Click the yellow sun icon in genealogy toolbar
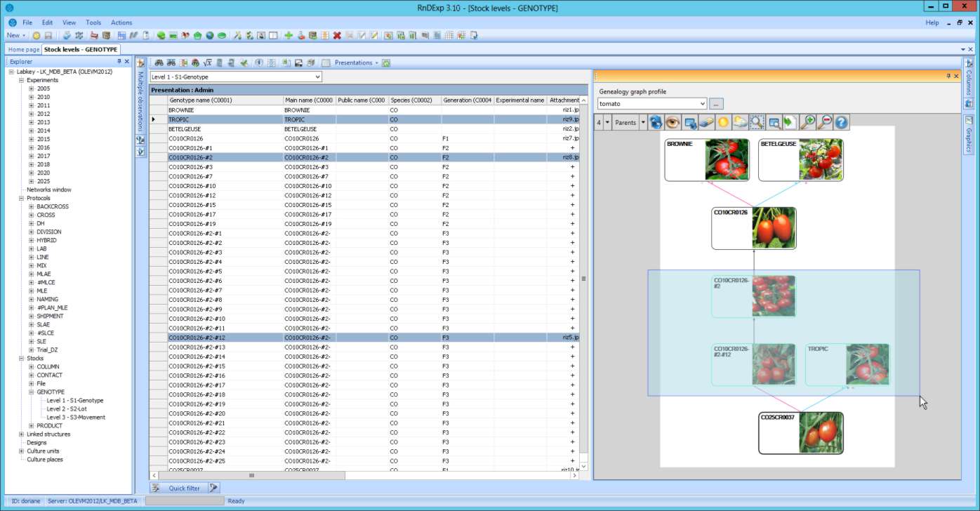This screenshot has height=511, width=980. point(723,122)
